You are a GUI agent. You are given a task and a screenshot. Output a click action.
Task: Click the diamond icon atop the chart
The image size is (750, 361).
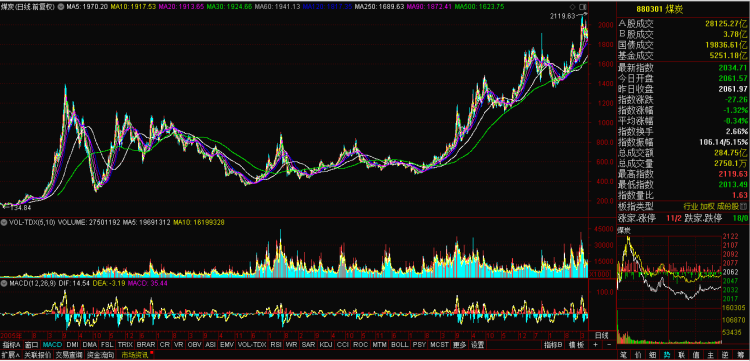click(x=572, y=7)
